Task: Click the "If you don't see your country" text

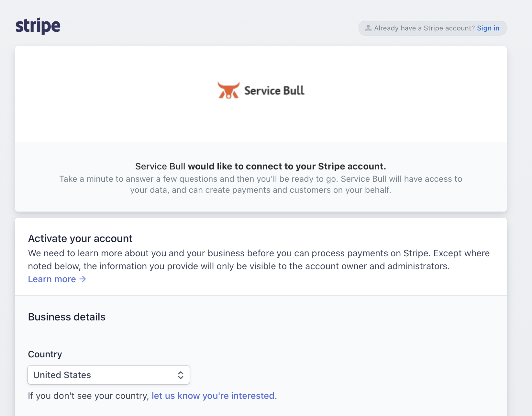Action: (88, 396)
